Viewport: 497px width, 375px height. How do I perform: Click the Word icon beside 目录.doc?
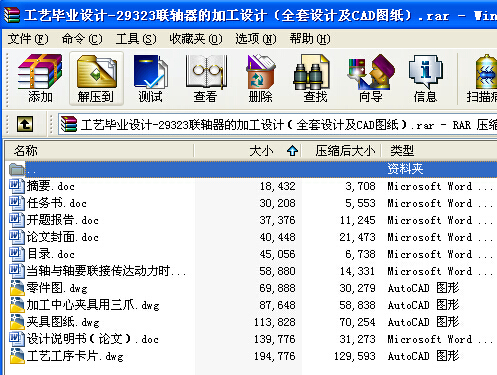tap(17, 254)
